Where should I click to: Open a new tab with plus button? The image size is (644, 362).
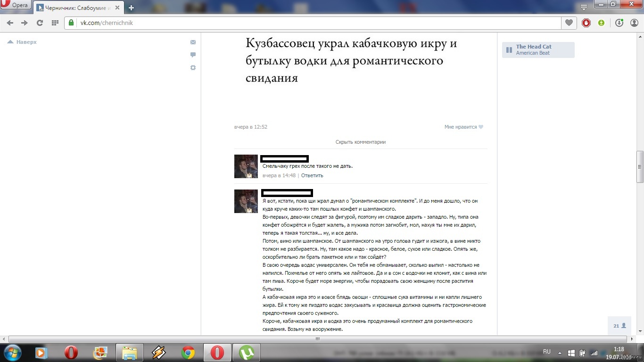[131, 8]
